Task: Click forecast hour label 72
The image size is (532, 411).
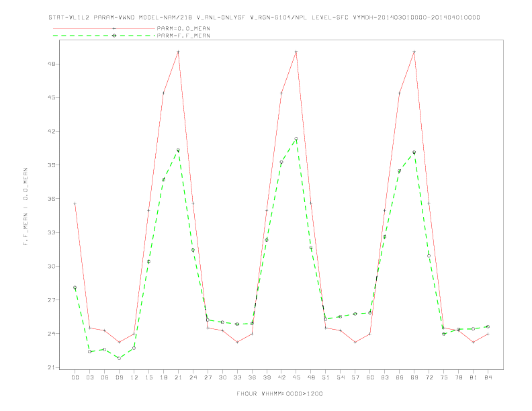Action: (429, 377)
